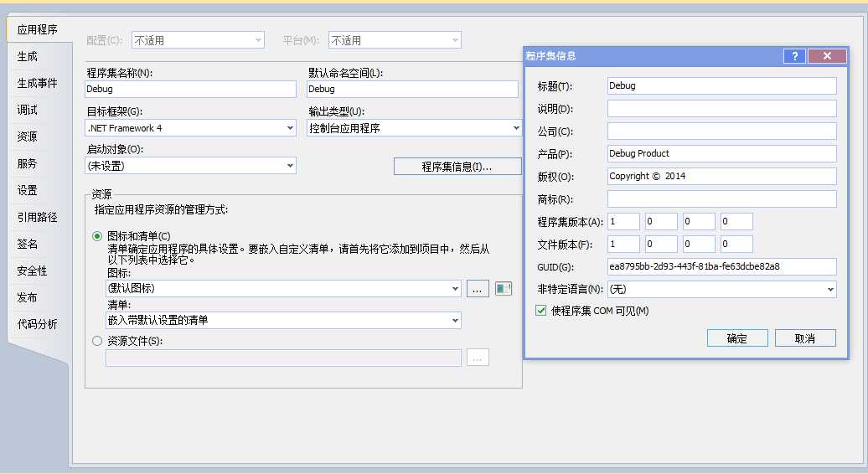The height and width of the screenshot is (474, 868).
Task: Open the 非特定语言 (无) dropdown
Action: [722, 289]
